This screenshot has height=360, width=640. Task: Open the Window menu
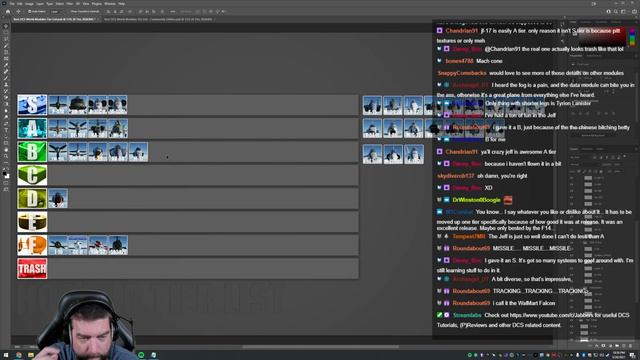[x=110, y=4]
